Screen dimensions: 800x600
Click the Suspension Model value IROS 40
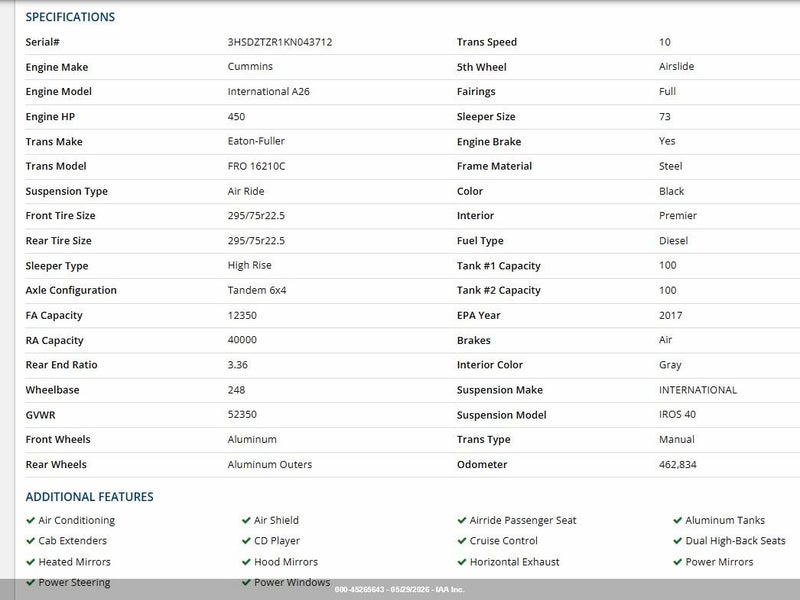(x=677, y=414)
